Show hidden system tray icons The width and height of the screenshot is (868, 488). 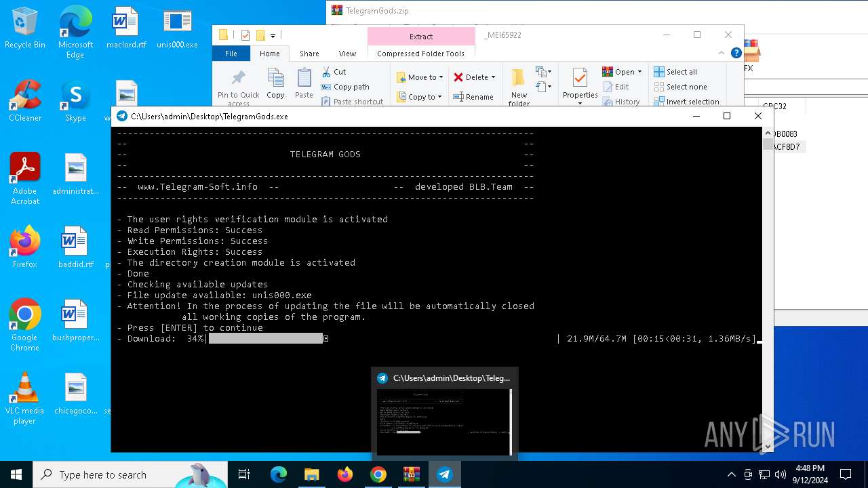[x=731, y=474]
